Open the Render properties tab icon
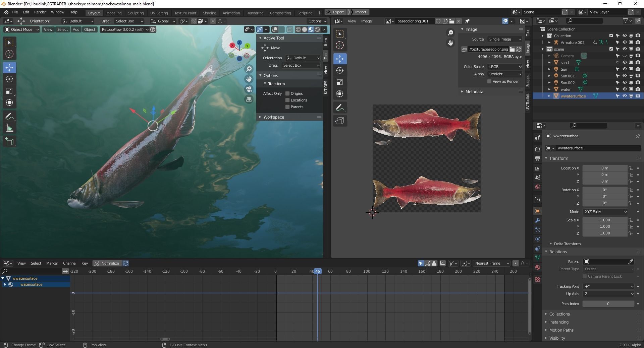644x348 pixels. pyautogui.click(x=537, y=149)
